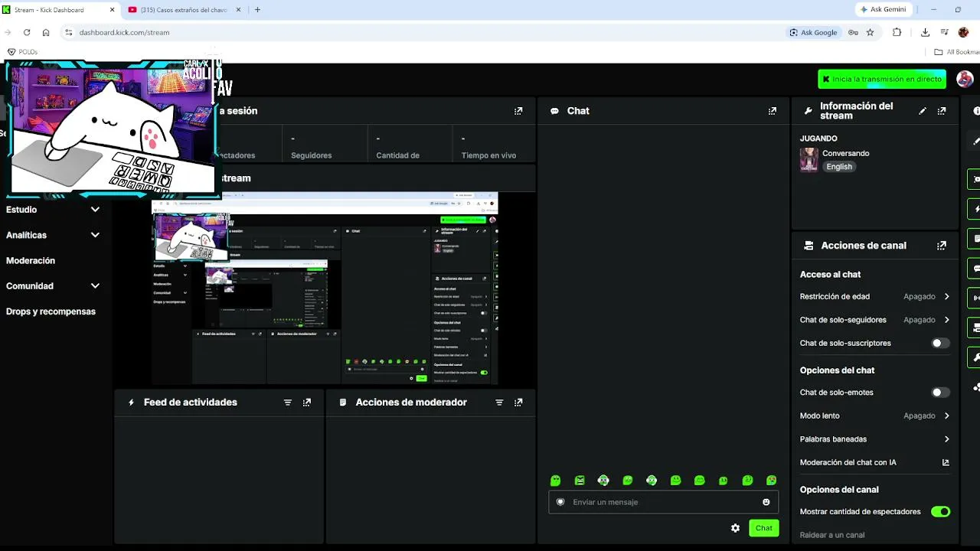Image resolution: width=980 pixels, height=551 pixels.
Task: Open Drops y recompensas in sidebar
Action: pos(51,312)
